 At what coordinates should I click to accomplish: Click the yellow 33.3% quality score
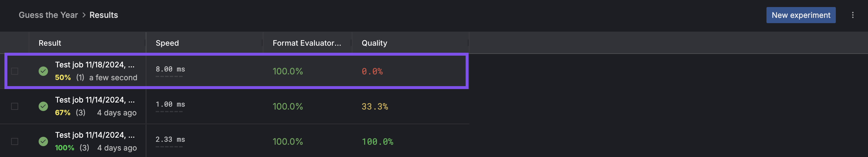[375, 106]
